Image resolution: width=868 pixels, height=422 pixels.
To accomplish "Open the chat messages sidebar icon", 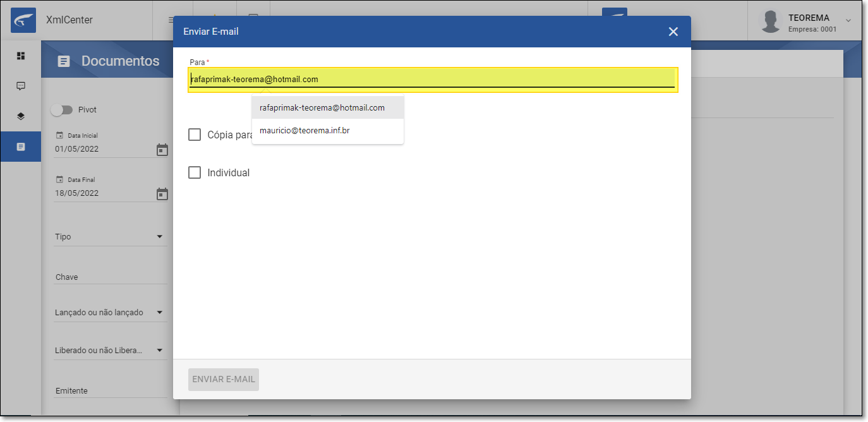I will pyautogui.click(x=21, y=86).
